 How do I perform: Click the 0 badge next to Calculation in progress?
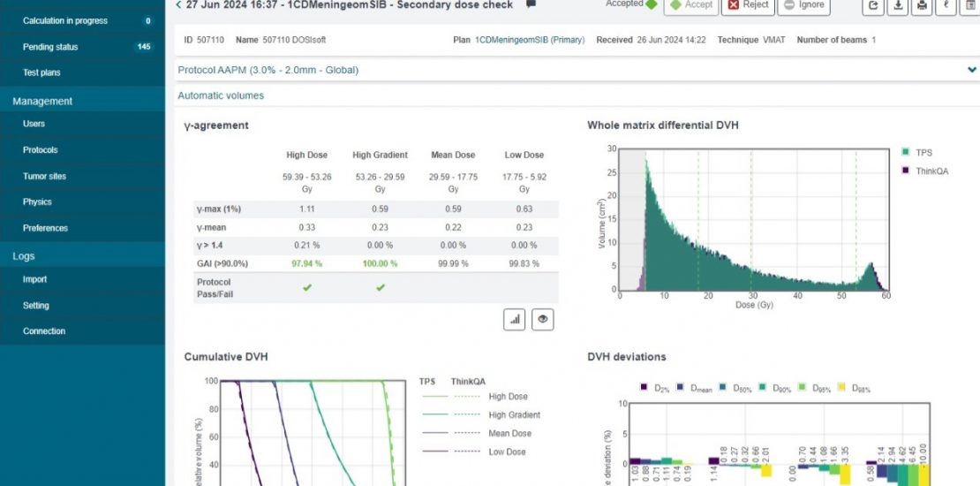point(148,20)
